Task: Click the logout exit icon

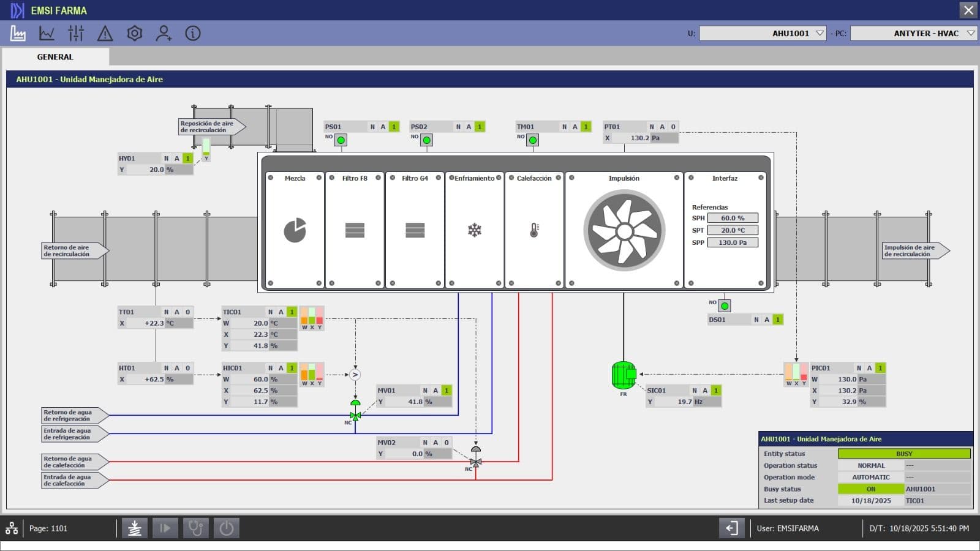Action: [x=731, y=528]
